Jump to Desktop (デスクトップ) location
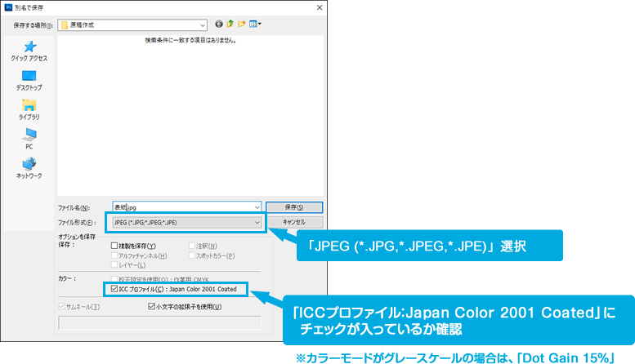This screenshot has width=635, height=364. pos(29,80)
